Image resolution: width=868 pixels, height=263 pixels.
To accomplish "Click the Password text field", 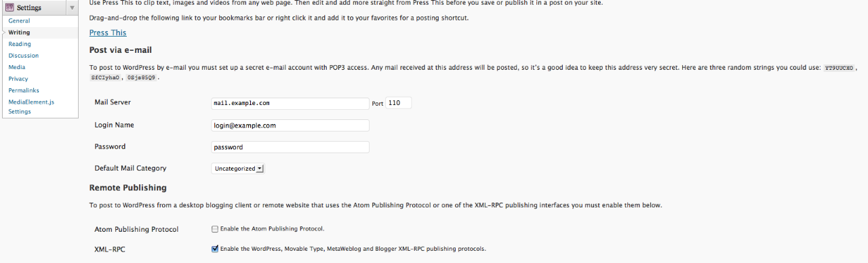I will click(x=290, y=147).
